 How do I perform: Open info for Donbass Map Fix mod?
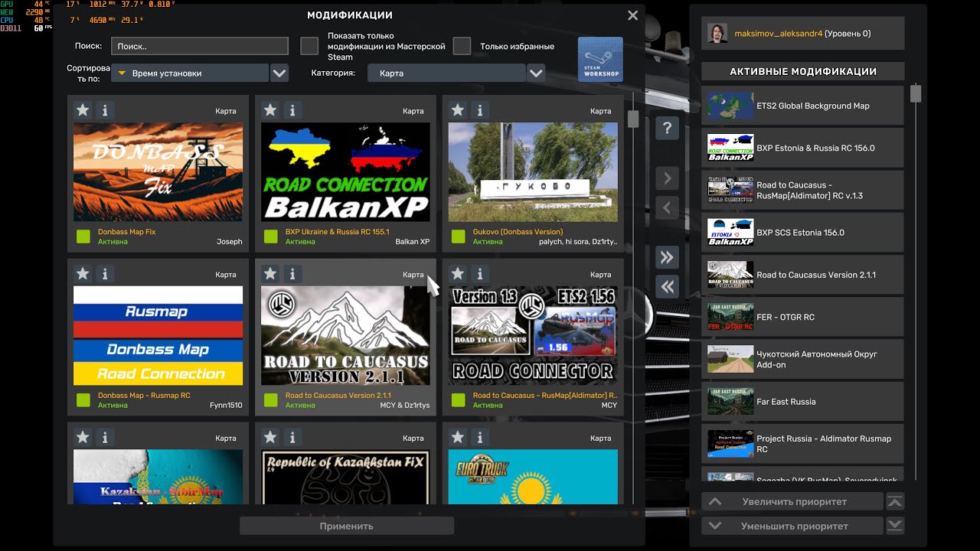105,110
